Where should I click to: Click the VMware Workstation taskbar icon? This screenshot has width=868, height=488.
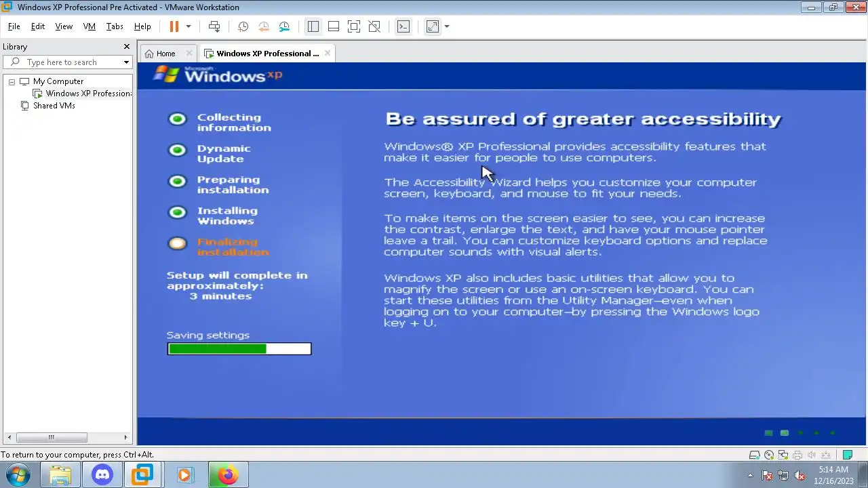[x=143, y=475]
